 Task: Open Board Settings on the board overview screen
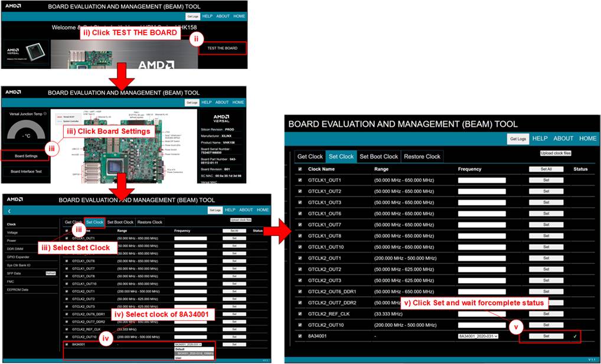click(x=26, y=156)
